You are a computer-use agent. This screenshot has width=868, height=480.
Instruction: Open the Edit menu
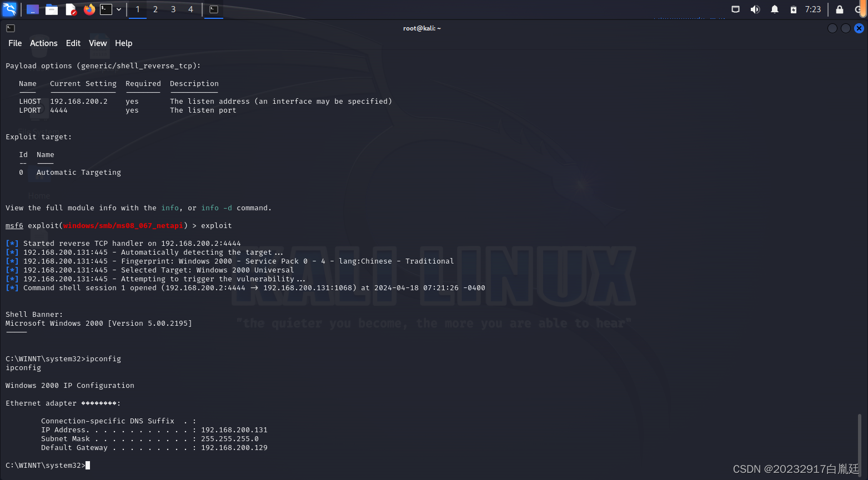73,43
